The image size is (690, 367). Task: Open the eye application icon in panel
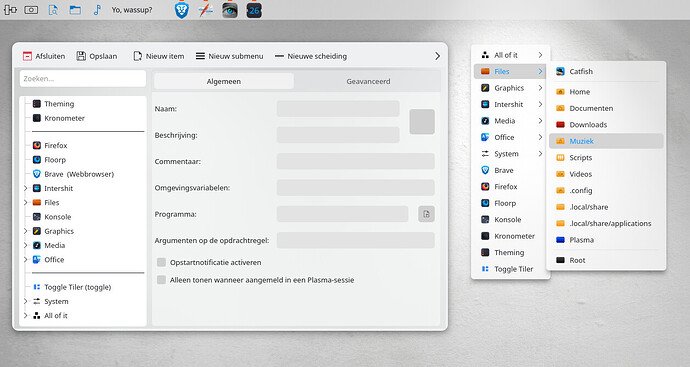pyautogui.click(x=230, y=10)
